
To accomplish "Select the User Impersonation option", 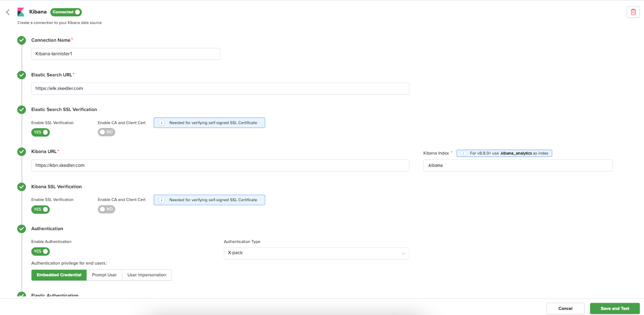I will click(x=147, y=275).
